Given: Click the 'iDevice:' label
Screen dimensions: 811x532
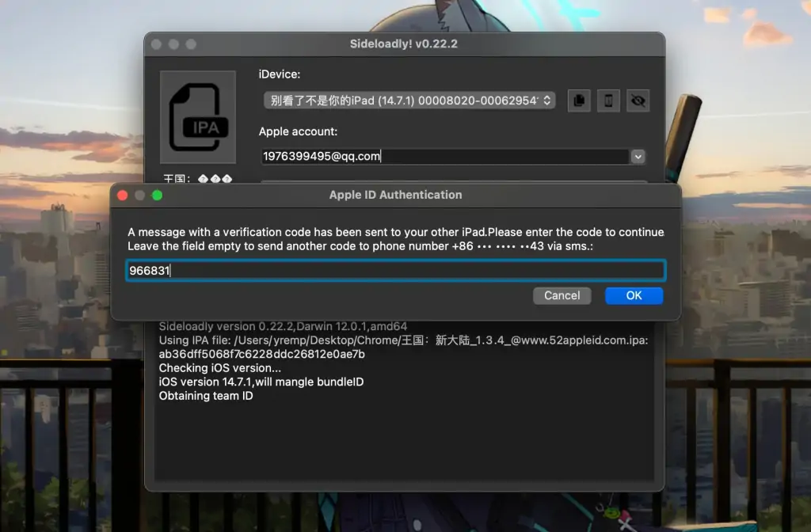Looking at the screenshot, I should 280,74.
